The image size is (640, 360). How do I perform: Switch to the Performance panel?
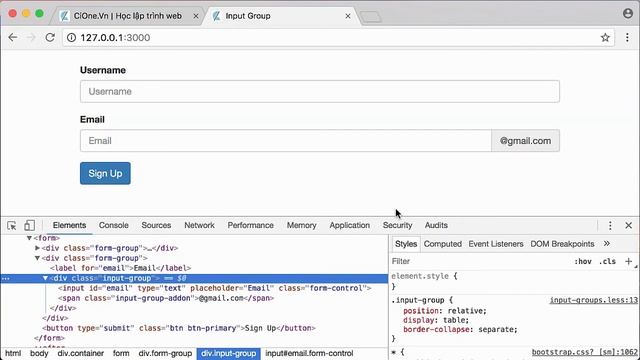tap(251, 225)
